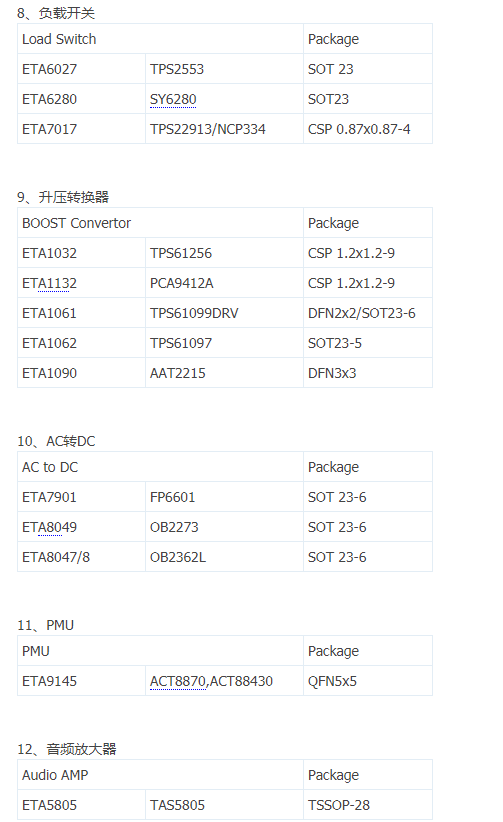
Task: Click the PCA9412A cell
Action: 224,283
